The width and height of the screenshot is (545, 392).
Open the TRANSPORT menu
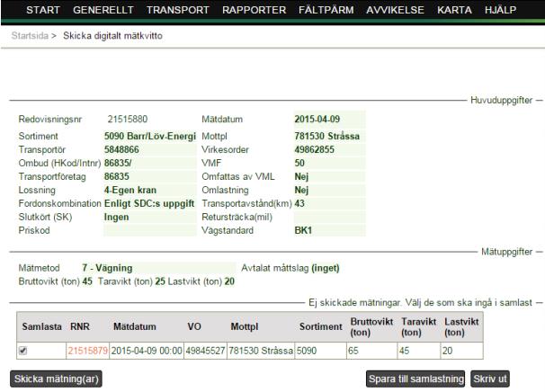point(177,10)
